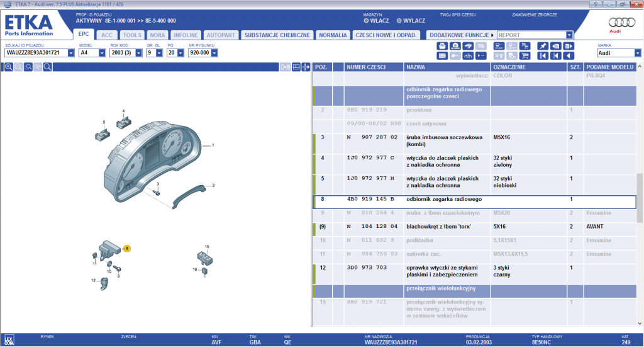The image size is (644, 347).
Task: Switch to the INFOLINE tab
Action: tap(186, 35)
